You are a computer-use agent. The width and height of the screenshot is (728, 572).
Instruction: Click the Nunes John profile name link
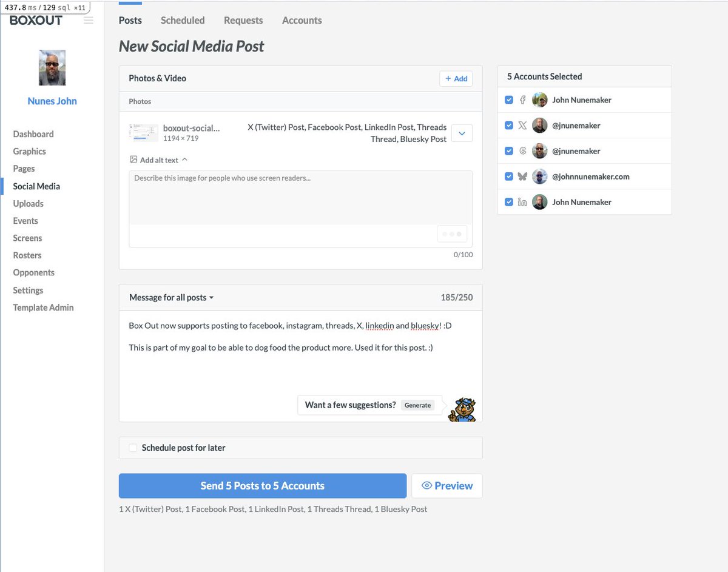pos(52,101)
